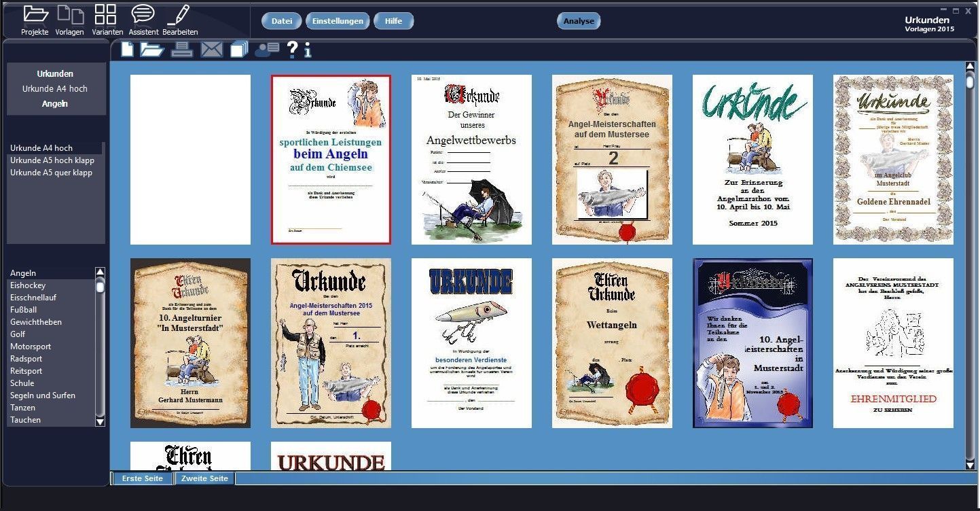Viewport: 980px width, 511px height.
Task: Switch to the Zweite Seite tab
Action: (x=204, y=478)
